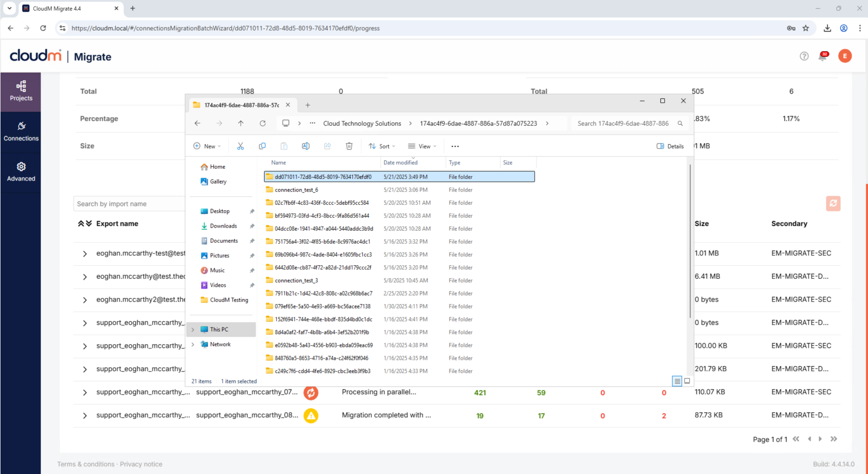Open the Sort dropdown in Explorer
Viewport: 868px width, 474px height.
(382, 146)
